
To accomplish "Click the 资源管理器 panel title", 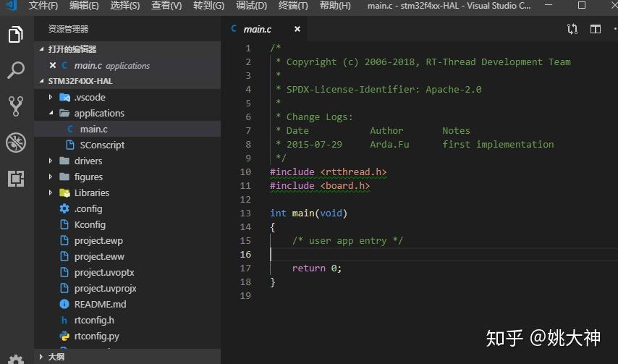I will click(68, 29).
